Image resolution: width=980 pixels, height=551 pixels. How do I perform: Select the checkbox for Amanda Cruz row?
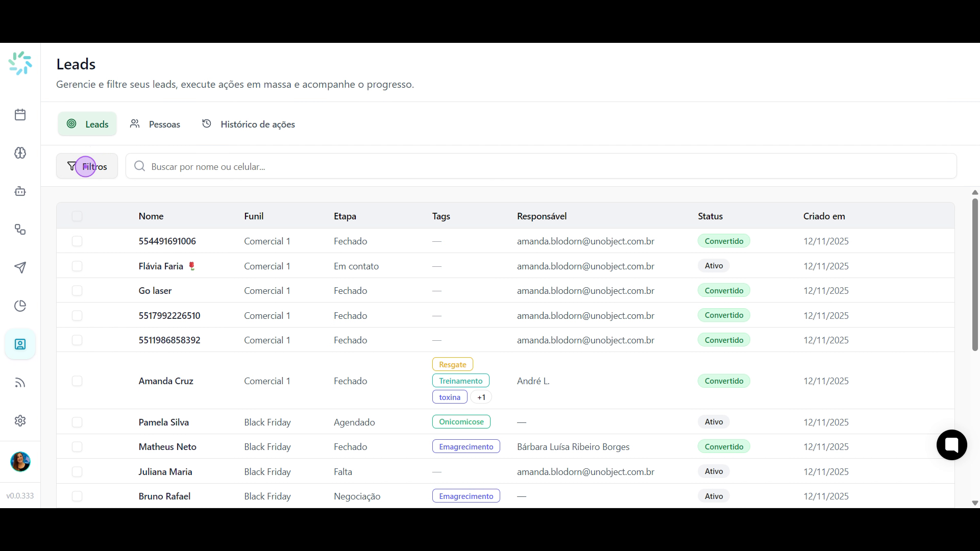point(77,381)
